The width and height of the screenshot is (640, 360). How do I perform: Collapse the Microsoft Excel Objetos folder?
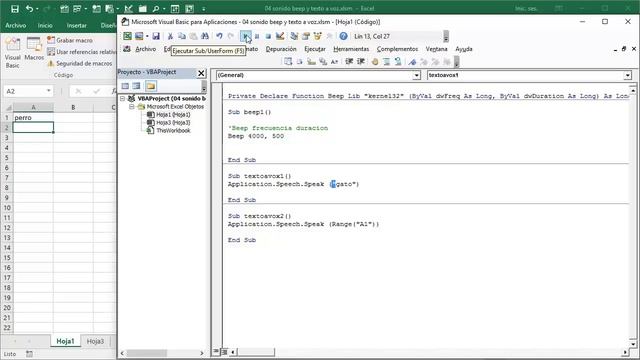pos(131,107)
